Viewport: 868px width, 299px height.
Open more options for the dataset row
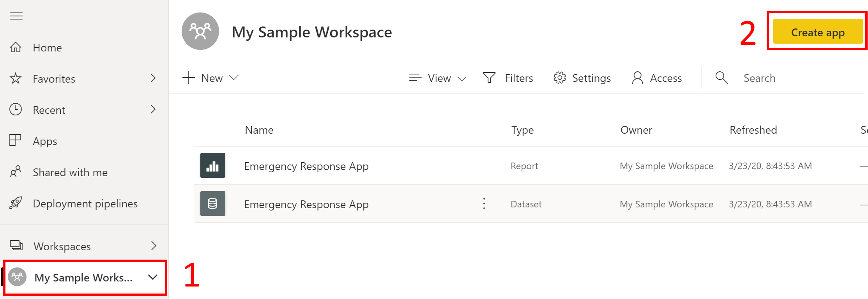click(x=484, y=203)
